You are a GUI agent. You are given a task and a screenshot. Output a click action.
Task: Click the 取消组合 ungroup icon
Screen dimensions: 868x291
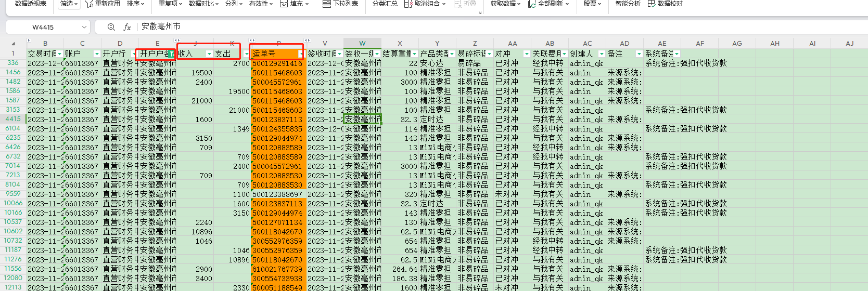[x=408, y=4]
